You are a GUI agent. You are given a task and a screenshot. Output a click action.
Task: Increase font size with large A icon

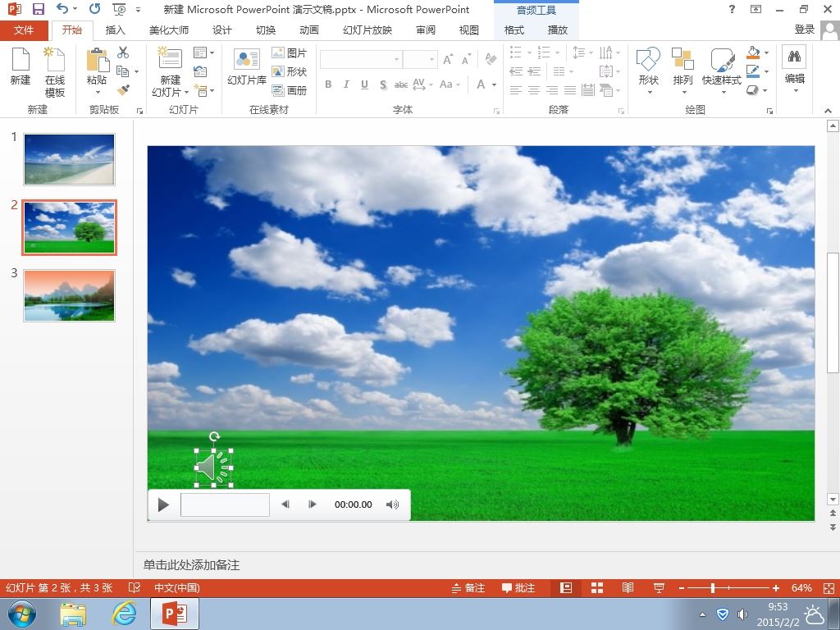click(x=448, y=59)
